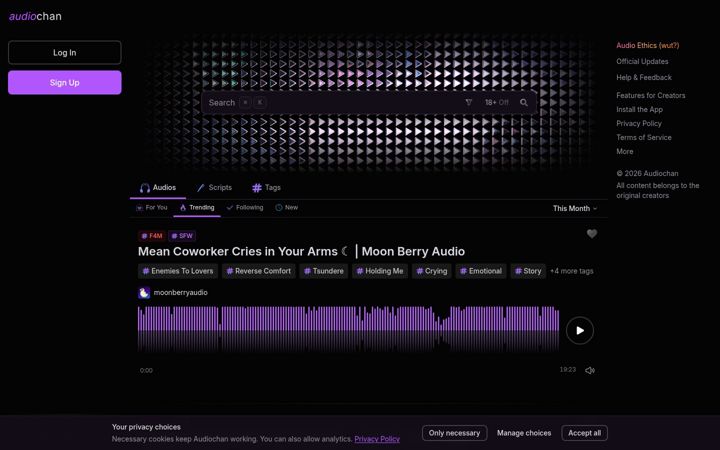
Task: Toggle the 18+ Off content switch
Action: click(497, 102)
